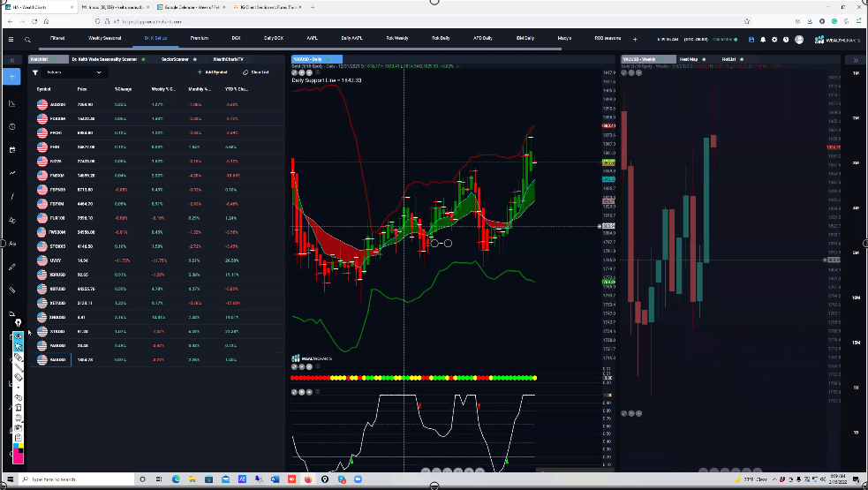The width and height of the screenshot is (868, 490).
Task: Switch to the Filtered workspace tab
Action: 57,38
